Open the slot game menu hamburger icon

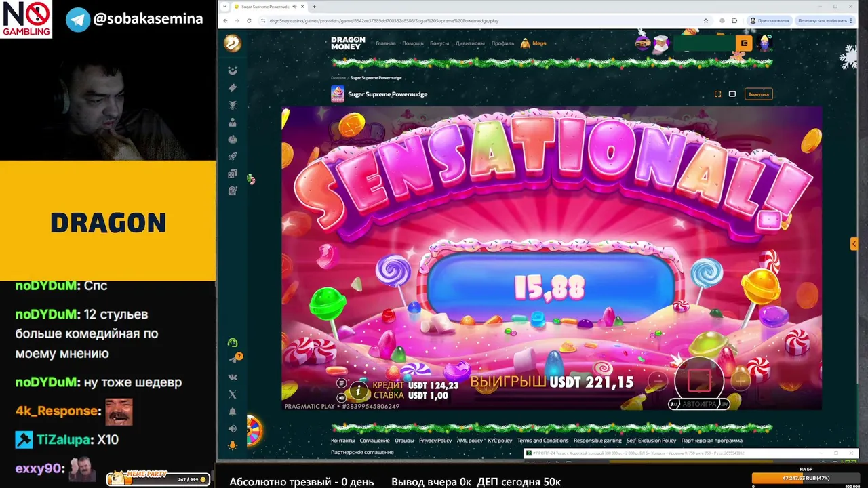click(x=341, y=382)
